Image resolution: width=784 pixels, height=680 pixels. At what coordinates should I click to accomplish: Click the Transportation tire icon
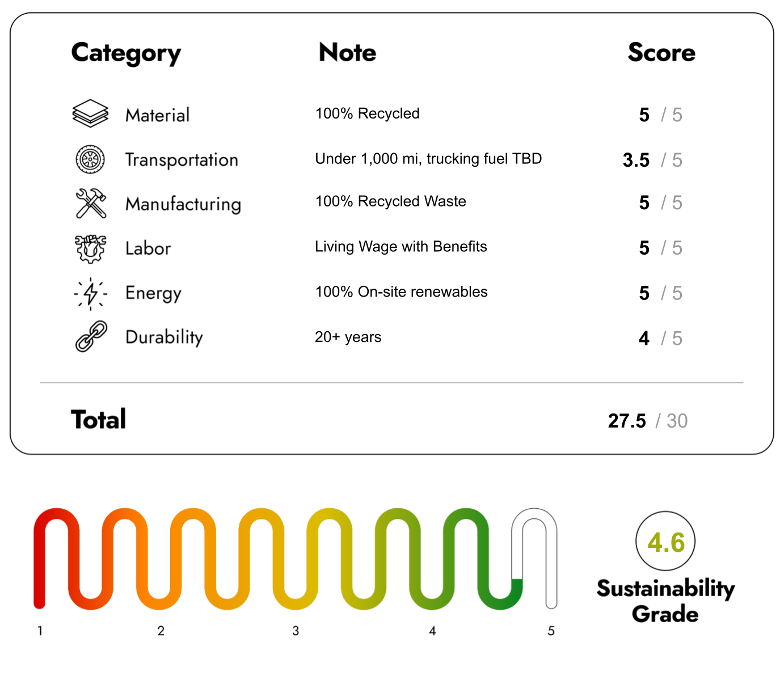point(90,159)
